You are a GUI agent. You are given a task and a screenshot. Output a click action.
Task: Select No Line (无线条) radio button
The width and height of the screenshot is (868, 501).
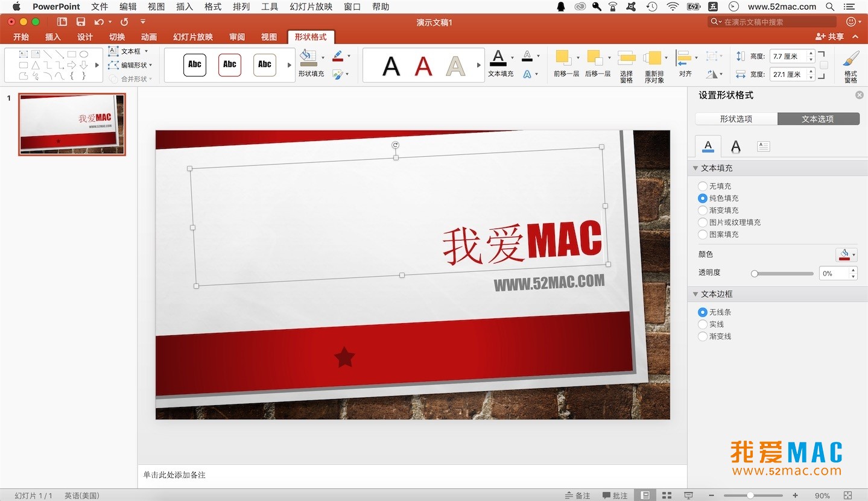click(702, 312)
